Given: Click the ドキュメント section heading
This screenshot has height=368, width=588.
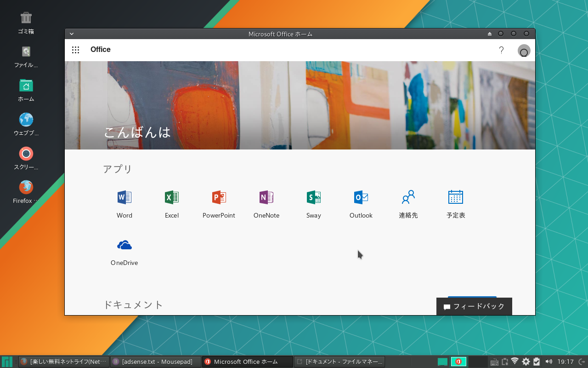Looking at the screenshot, I should (x=133, y=305).
